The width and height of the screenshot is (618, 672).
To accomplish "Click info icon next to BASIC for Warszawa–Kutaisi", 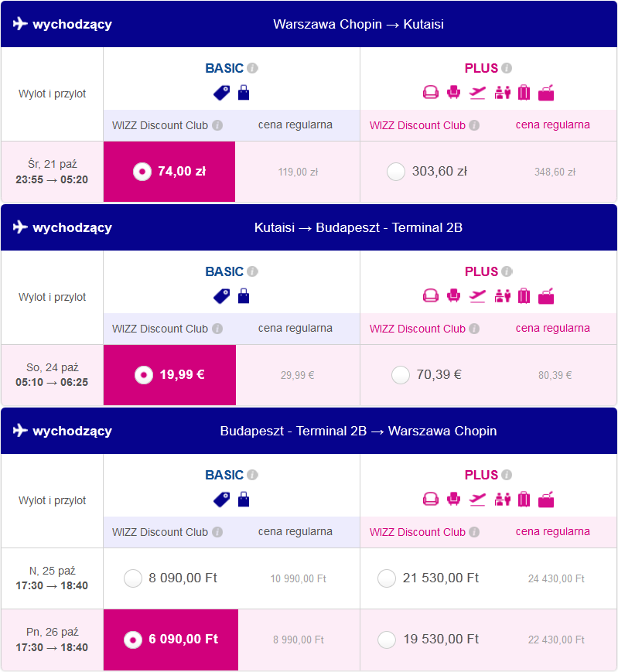I will tap(252, 68).
